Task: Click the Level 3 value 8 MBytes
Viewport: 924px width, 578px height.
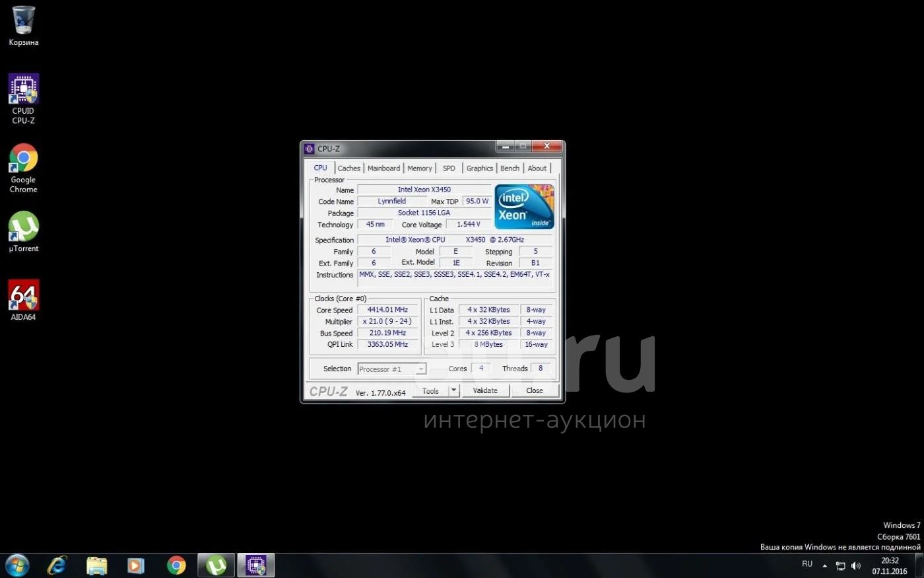Action: [488, 344]
